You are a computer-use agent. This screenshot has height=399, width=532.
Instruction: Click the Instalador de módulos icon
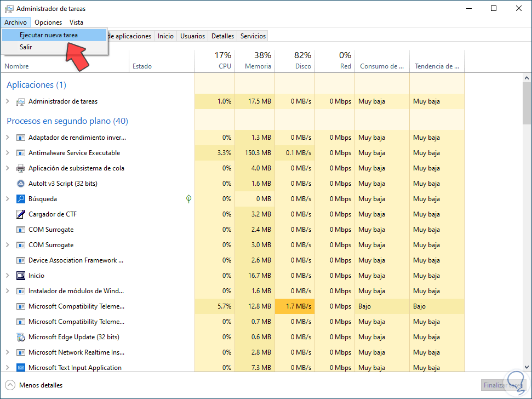21,291
